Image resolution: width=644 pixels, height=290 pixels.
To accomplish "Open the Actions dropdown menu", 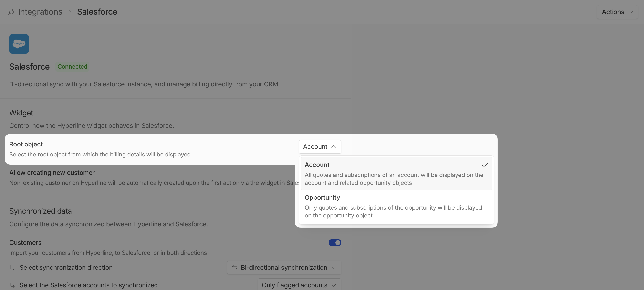I will point(617,12).
